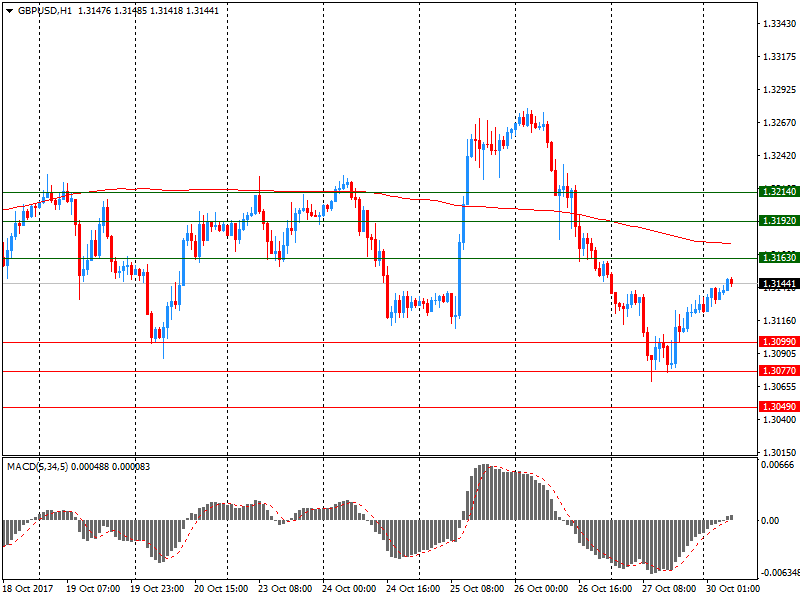800x600 pixels.
Task: Click the MACD(5,34,5) indicator label
Action: [37, 467]
